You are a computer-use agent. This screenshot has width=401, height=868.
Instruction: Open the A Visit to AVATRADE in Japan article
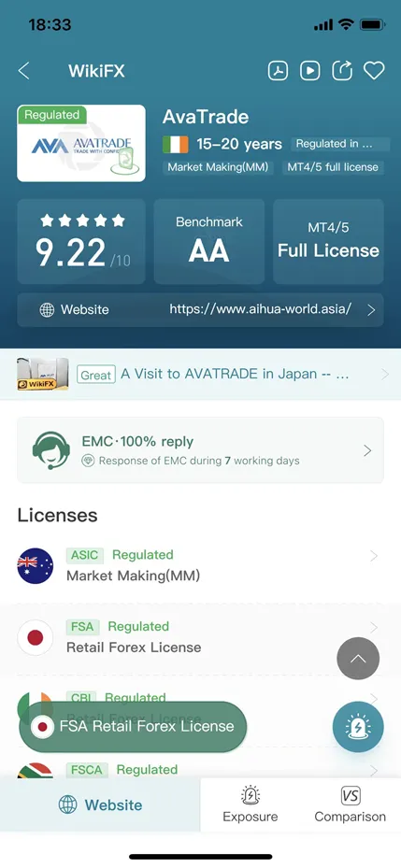click(200, 375)
